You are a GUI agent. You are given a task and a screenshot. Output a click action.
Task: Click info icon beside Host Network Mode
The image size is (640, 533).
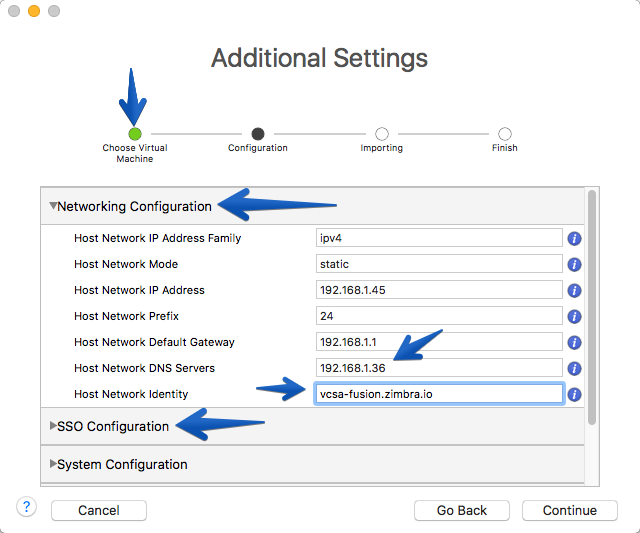click(574, 264)
